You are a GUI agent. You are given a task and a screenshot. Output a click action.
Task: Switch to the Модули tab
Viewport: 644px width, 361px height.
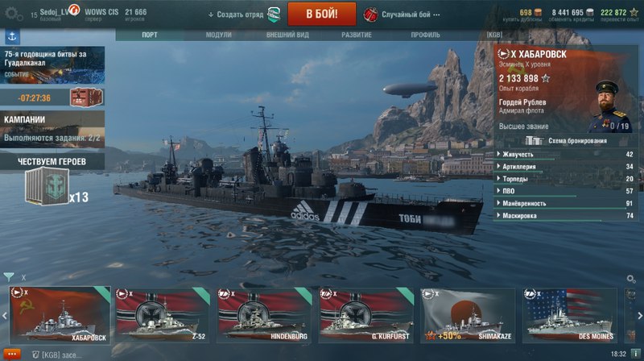pos(218,35)
